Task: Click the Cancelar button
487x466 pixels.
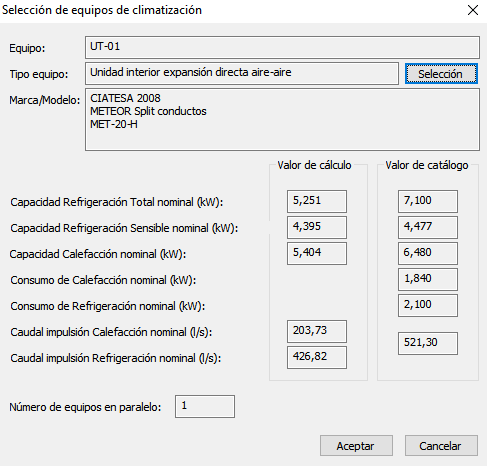Action: [x=441, y=446]
